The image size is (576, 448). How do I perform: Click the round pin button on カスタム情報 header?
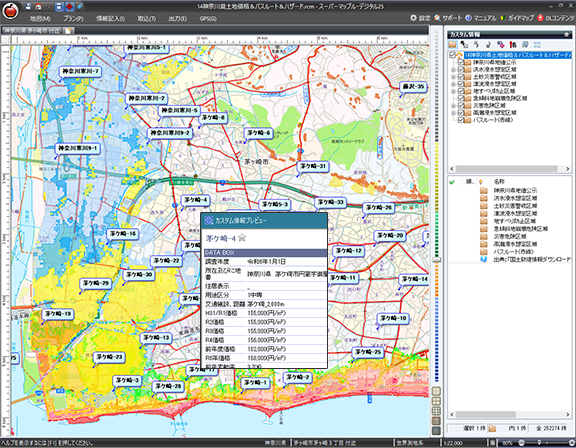(x=566, y=35)
